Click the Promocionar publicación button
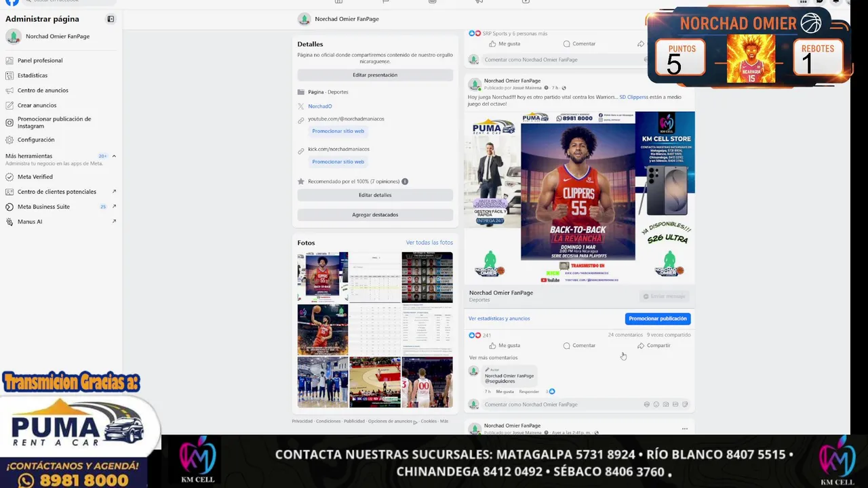 [x=658, y=319]
